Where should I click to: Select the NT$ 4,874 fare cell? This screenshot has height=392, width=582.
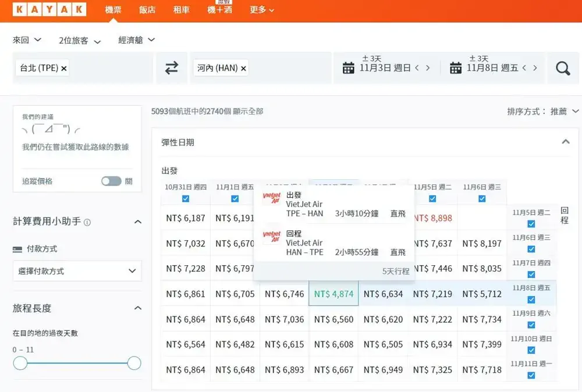click(333, 294)
